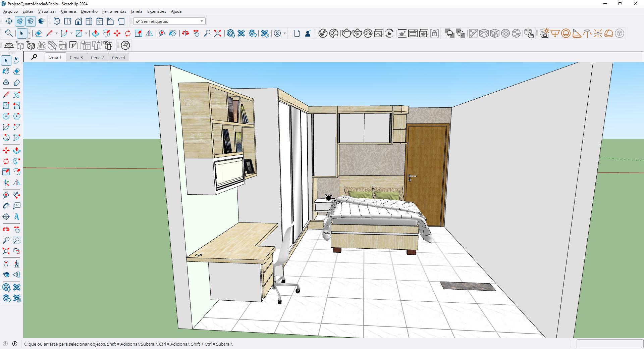Expand the arrow beside the Select tool

[x=29, y=33]
